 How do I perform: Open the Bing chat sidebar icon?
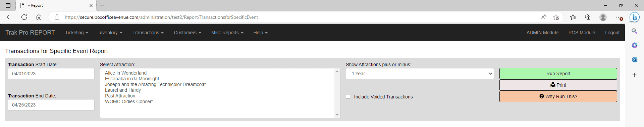click(634, 17)
